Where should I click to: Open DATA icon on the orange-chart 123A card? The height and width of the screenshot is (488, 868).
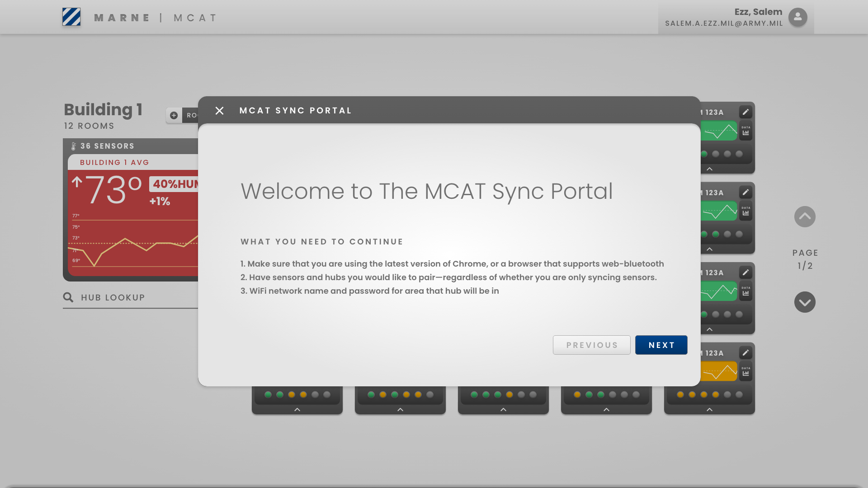(745, 371)
